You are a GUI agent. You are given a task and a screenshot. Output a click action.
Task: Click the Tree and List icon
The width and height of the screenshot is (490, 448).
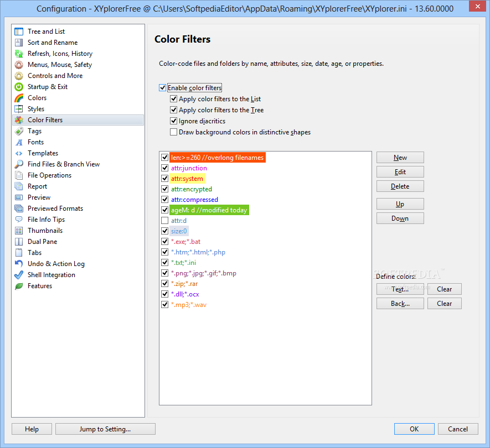pyautogui.click(x=19, y=32)
